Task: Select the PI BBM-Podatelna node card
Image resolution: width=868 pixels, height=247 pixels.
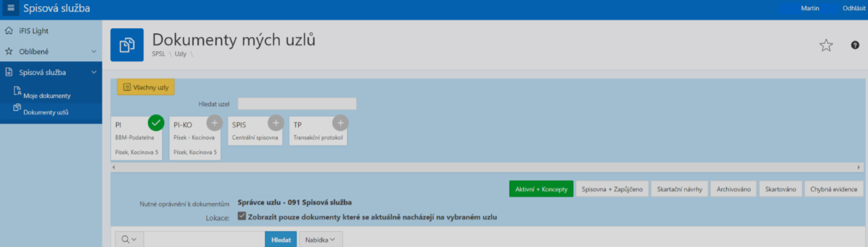Action: coord(137,139)
